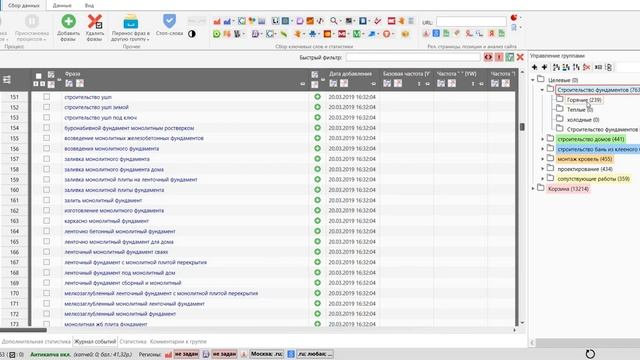Screen dimensions: 640x360
Task: Click the red pie chart icon near URL
Action: coord(514,18)
